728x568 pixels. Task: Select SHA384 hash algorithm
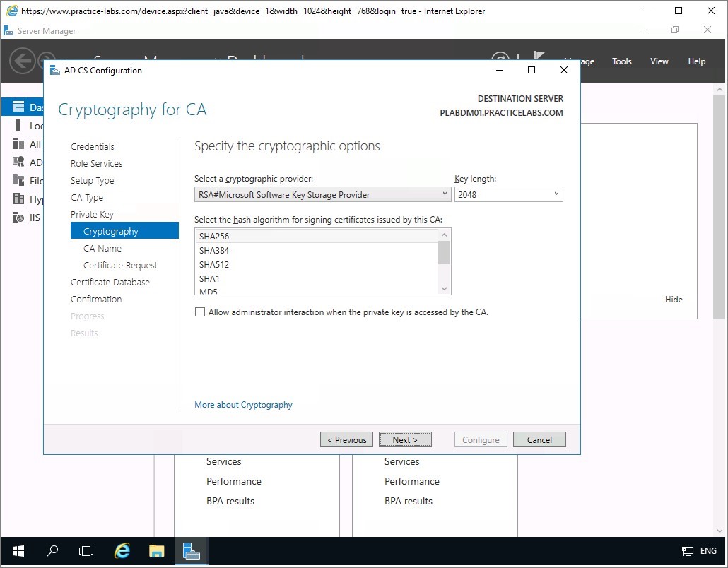(317, 251)
